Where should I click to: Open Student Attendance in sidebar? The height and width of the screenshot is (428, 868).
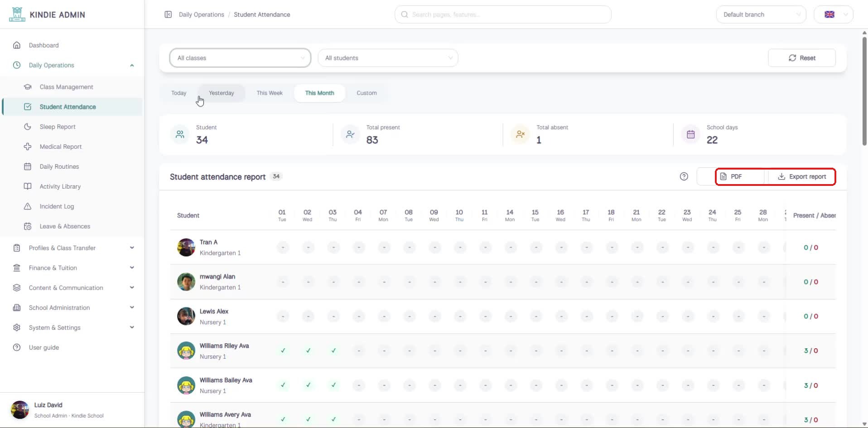(x=72, y=107)
